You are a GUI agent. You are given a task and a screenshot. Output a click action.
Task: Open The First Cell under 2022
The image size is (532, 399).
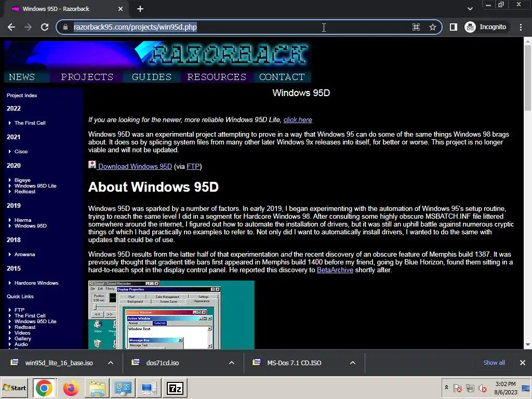(30, 123)
